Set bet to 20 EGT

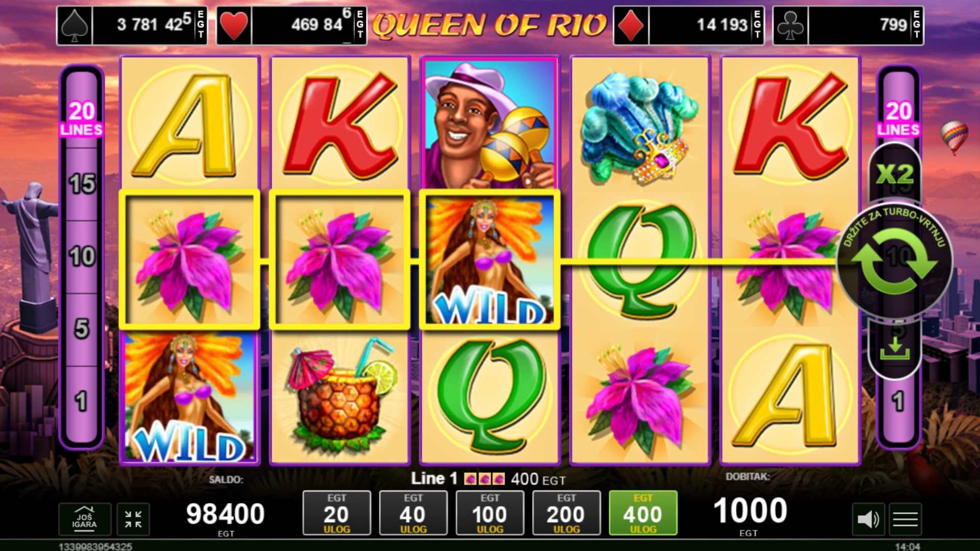tap(337, 513)
